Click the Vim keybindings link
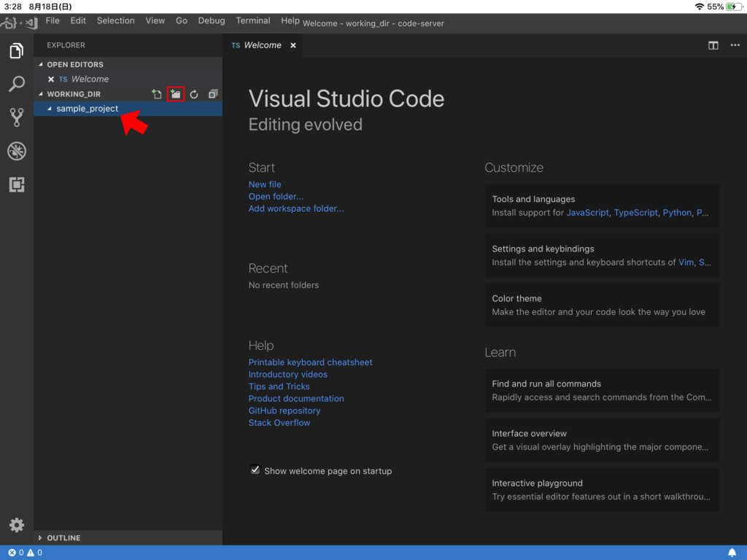The image size is (747, 560). coord(686,262)
